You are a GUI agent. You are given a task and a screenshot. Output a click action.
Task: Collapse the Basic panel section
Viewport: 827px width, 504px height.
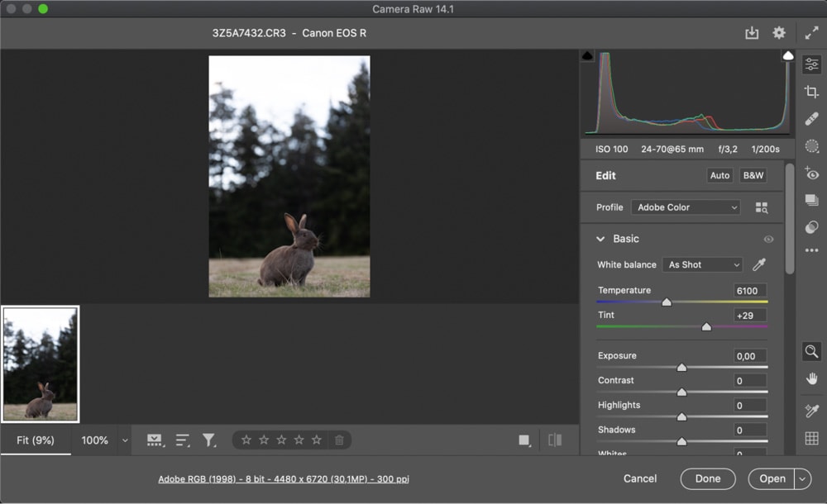pyautogui.click(x=601, y=239)
